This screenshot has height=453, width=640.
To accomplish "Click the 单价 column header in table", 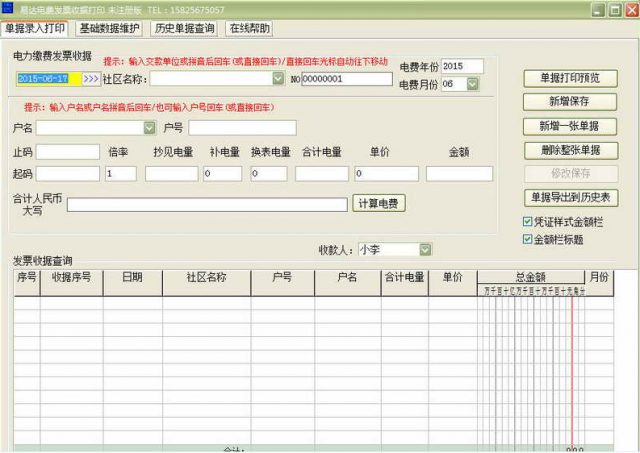I will (453, 282).
